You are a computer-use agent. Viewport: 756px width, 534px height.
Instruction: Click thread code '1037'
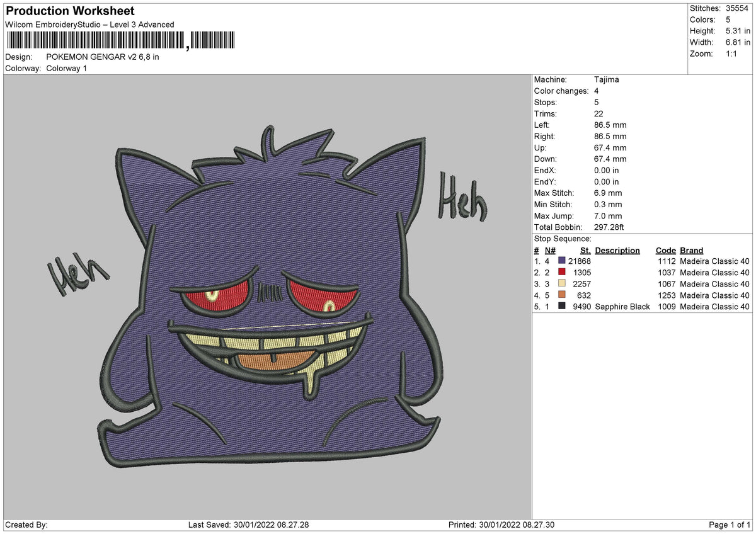[667, 273]
